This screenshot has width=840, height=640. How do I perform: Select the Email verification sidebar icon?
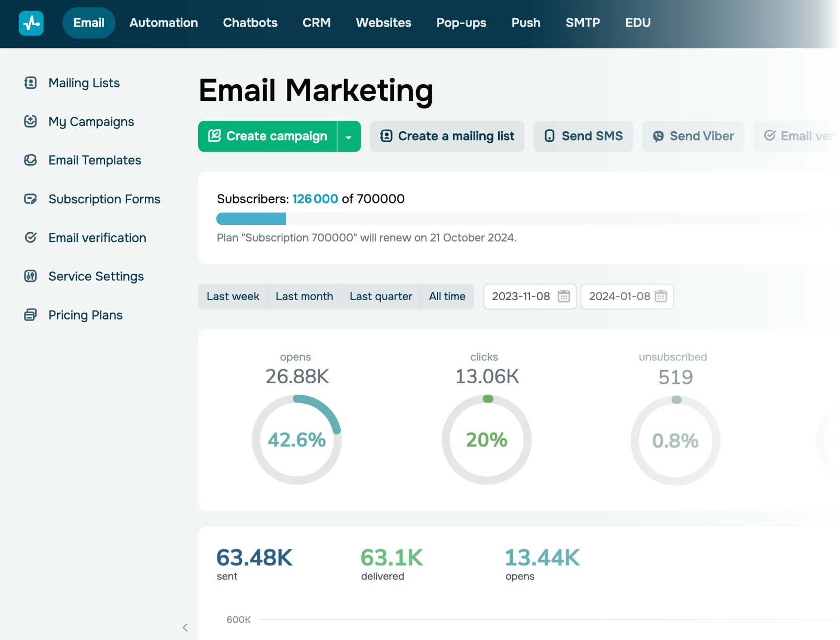coord(31,237)
